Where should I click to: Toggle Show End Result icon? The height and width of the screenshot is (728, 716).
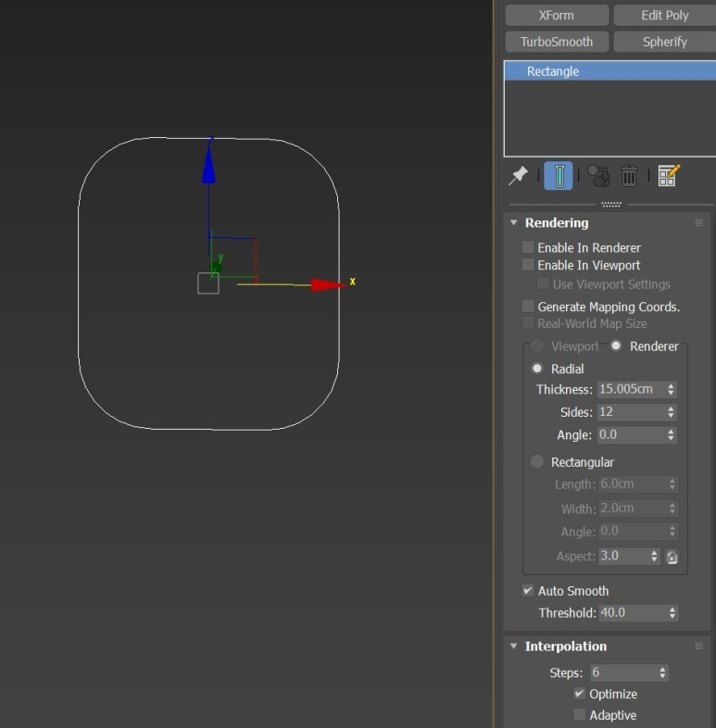pos(559,176)
